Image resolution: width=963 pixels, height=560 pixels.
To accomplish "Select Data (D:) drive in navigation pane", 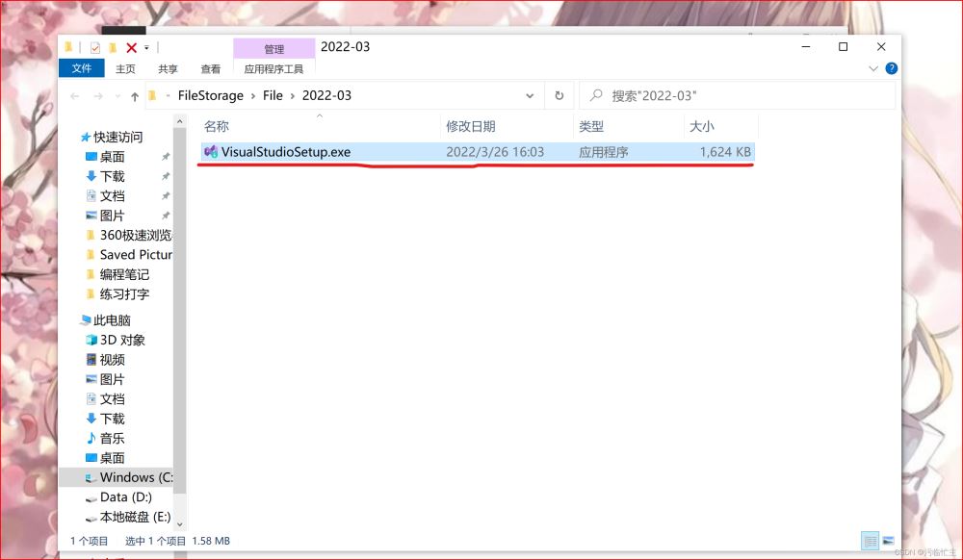I will pos(126,497).
